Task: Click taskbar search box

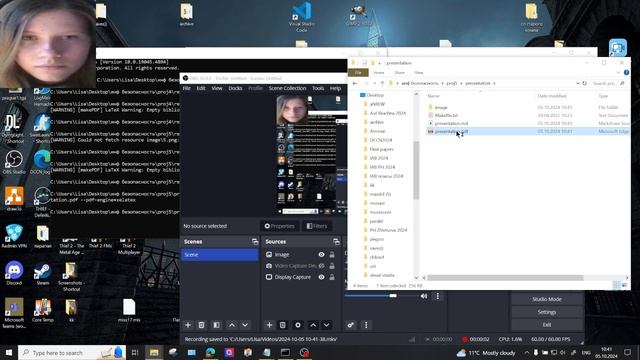Action: [72, 353]
